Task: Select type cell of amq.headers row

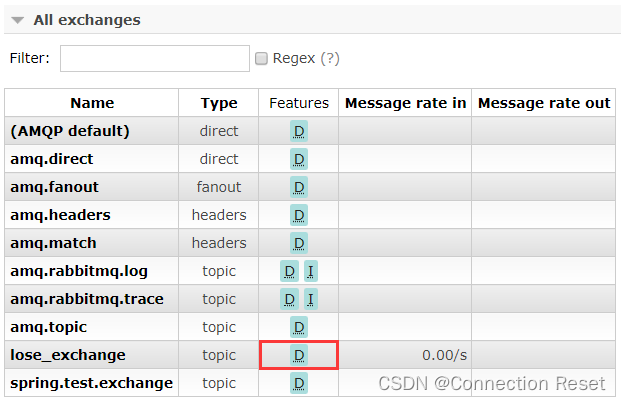Action: (219, 215)
